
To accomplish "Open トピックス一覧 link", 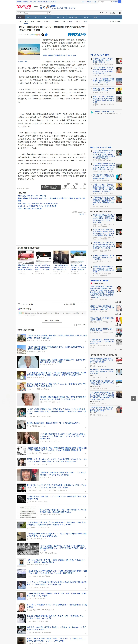I will tap(115, 21).
